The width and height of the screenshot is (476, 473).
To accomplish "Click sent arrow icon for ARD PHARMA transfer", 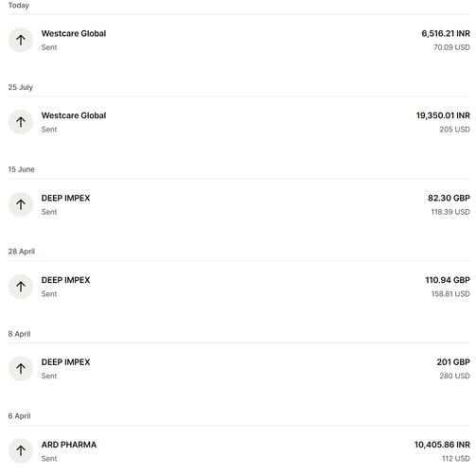I will [21, 451].
